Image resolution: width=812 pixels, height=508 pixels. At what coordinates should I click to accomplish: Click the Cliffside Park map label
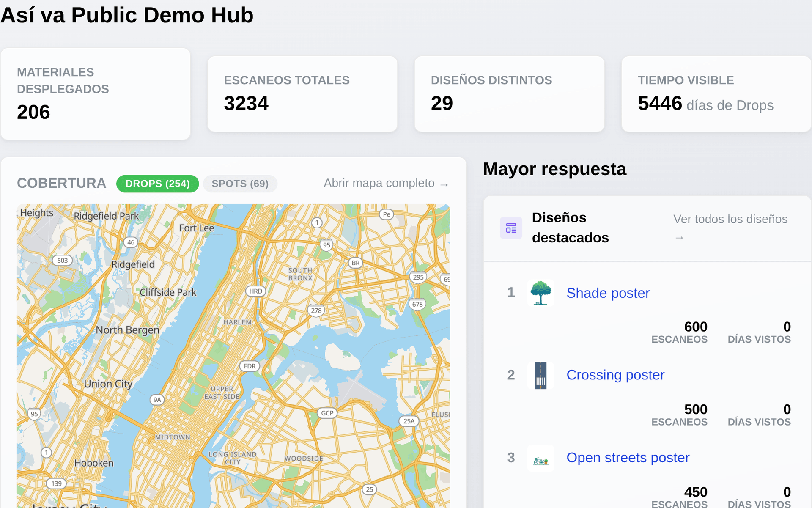[168, 292]
